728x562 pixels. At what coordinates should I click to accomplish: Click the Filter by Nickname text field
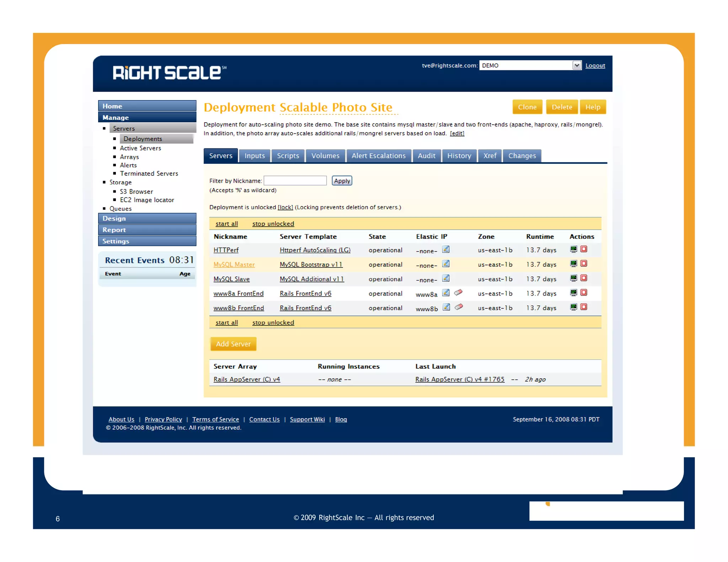[x=295, y=180]
